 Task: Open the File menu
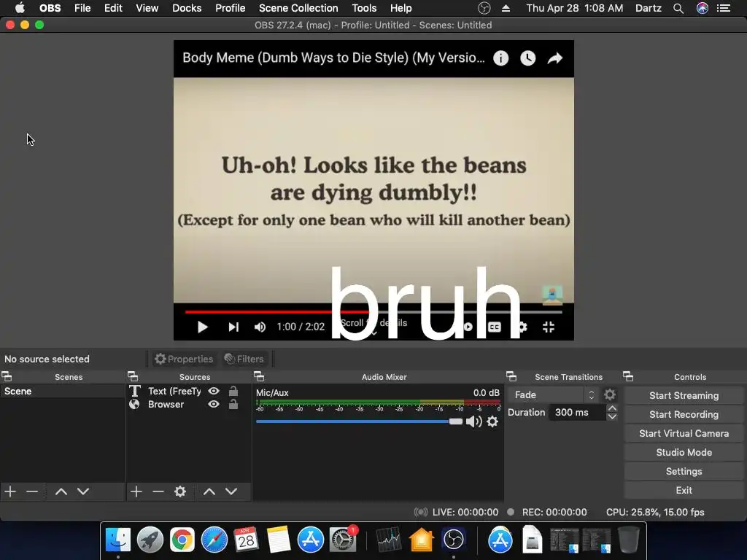tap(82, 8)
